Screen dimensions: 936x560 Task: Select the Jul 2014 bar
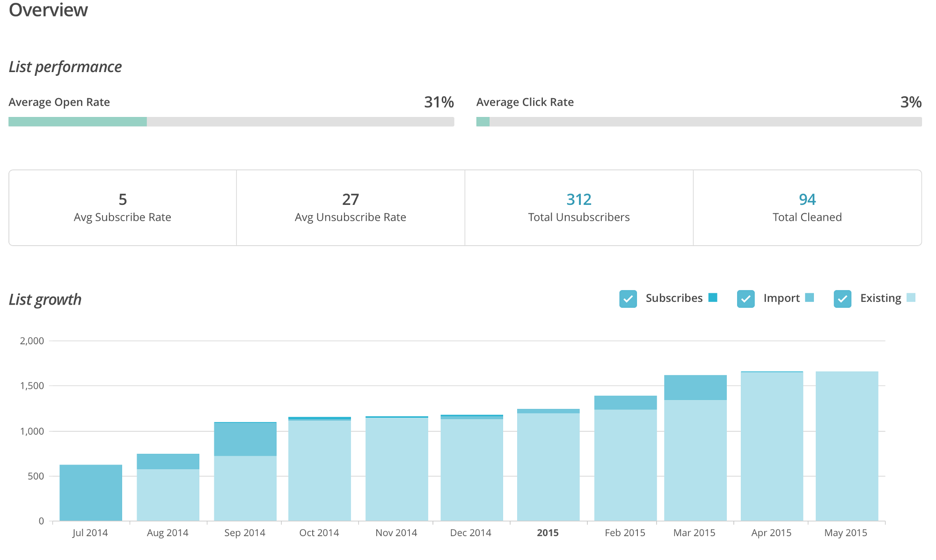91,492
